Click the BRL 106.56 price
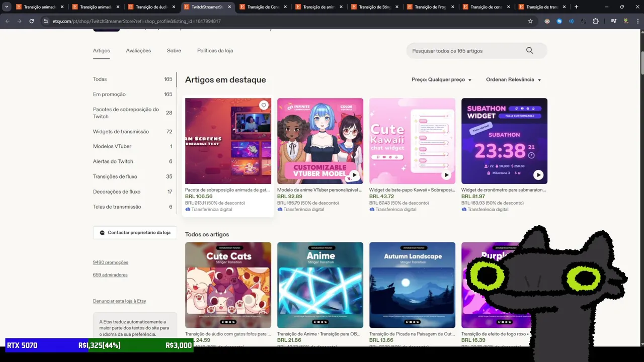 (x=199, y=197)
